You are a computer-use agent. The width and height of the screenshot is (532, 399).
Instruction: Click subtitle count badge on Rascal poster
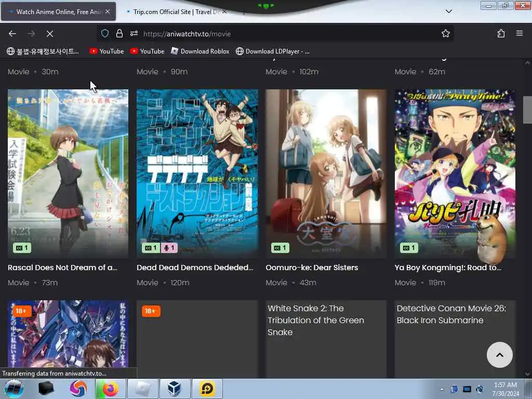click(x=22, y=248)
